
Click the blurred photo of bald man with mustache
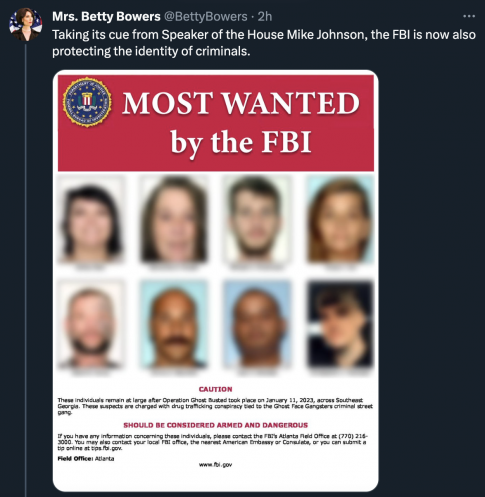[173, 324]
